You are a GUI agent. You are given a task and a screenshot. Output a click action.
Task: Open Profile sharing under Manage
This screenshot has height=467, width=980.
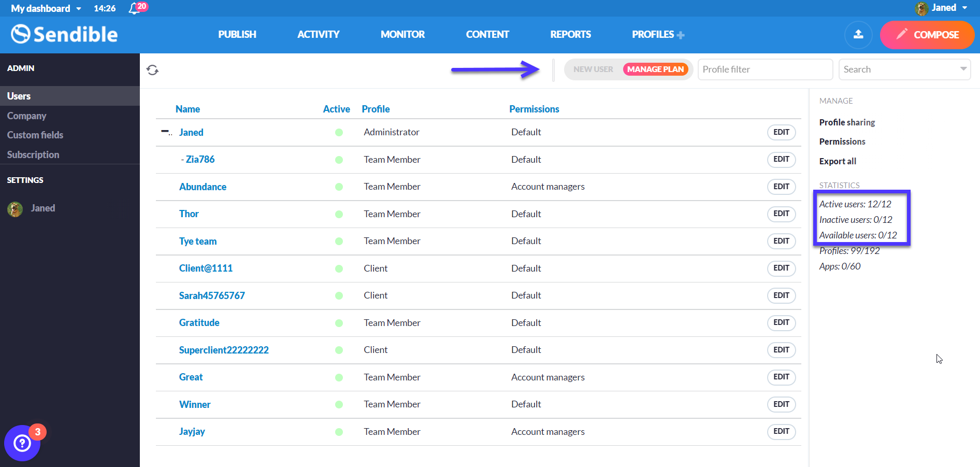pos(847,122)
